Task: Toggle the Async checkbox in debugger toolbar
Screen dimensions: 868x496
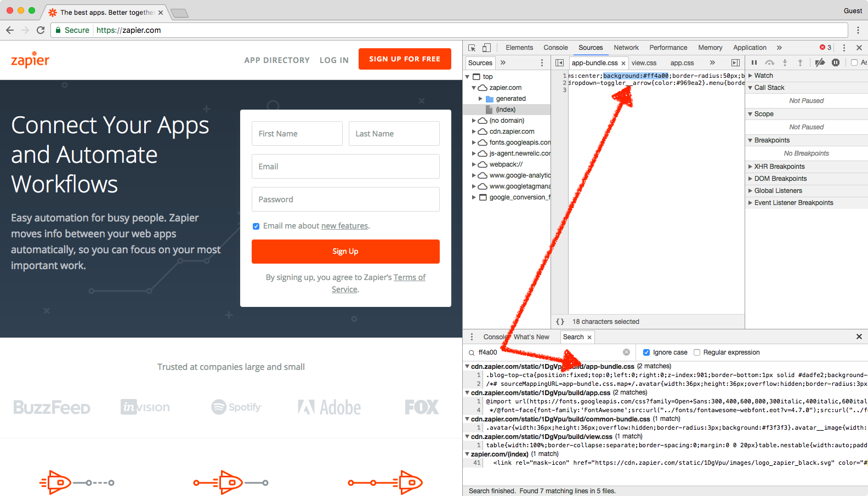Action: coord(854,62)
